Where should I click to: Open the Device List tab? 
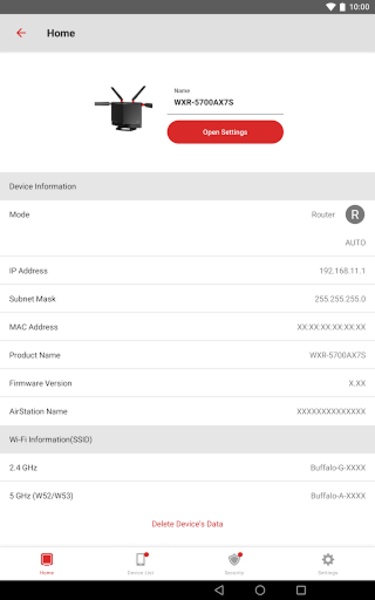click(x=140, y=564)
